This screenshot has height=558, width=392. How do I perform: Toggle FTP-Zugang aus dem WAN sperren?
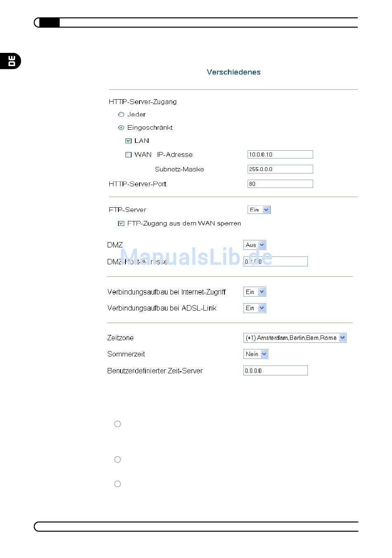121,223
